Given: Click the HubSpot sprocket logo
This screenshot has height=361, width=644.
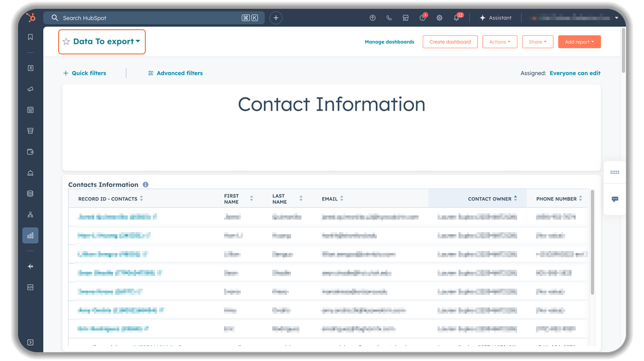Looking at the screenshot, I should pos(31,18).
